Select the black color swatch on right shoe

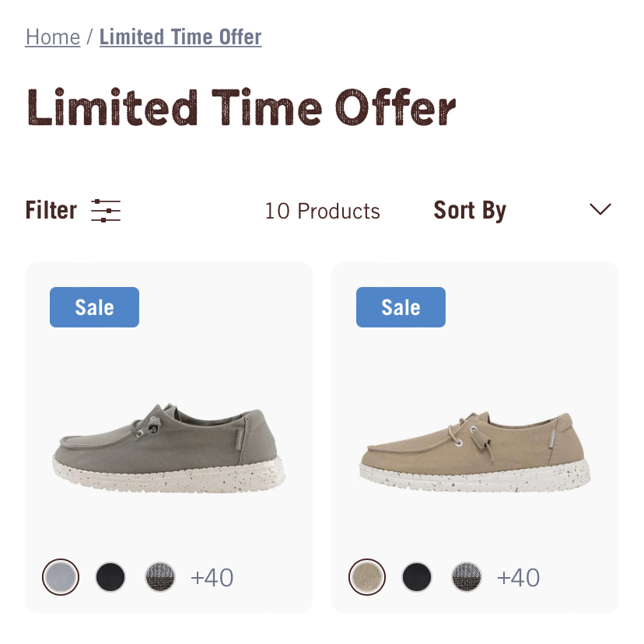pos(417,577)
